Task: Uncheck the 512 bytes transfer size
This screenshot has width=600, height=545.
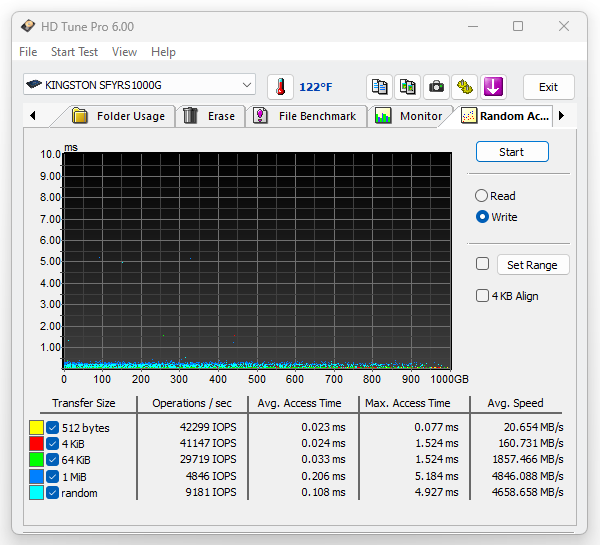Action: click(x=52, y=428)
